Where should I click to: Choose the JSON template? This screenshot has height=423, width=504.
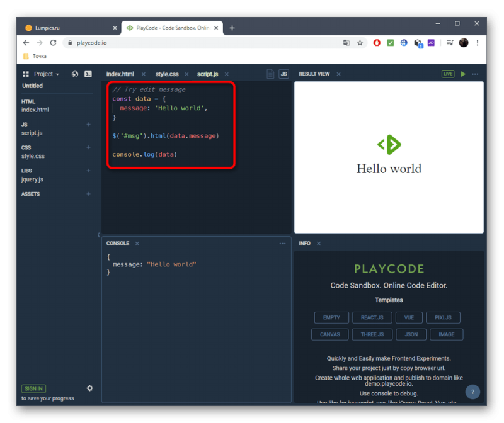(x=411, y=334)
